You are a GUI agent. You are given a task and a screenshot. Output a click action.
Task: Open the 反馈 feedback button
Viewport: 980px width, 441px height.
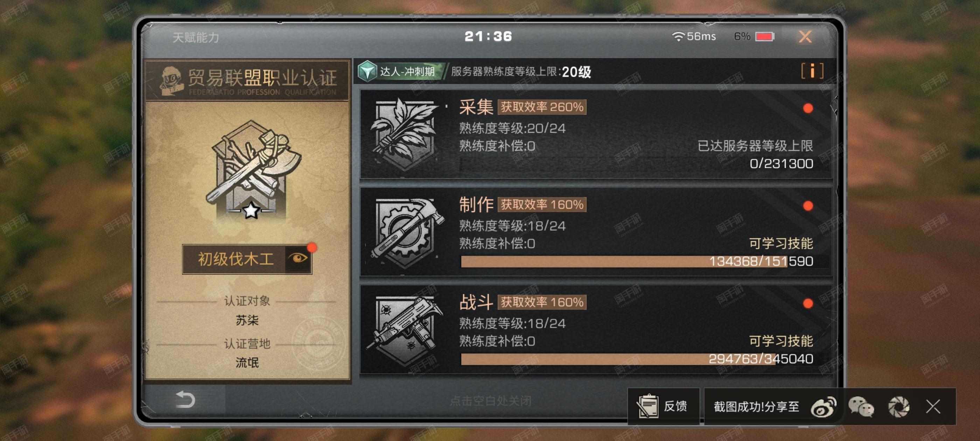click(x=663, y=406)
